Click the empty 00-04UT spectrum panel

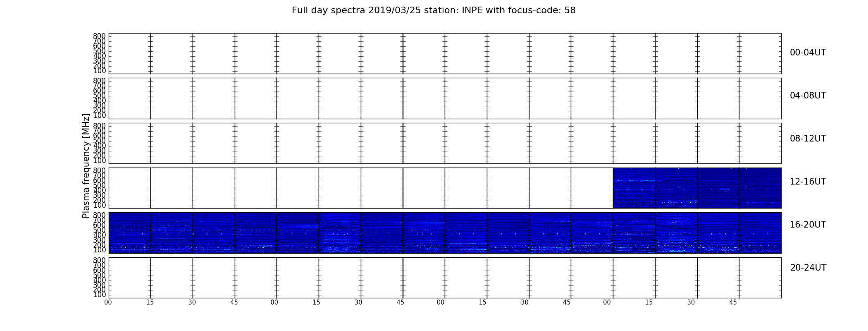click(x=445, y=53)
